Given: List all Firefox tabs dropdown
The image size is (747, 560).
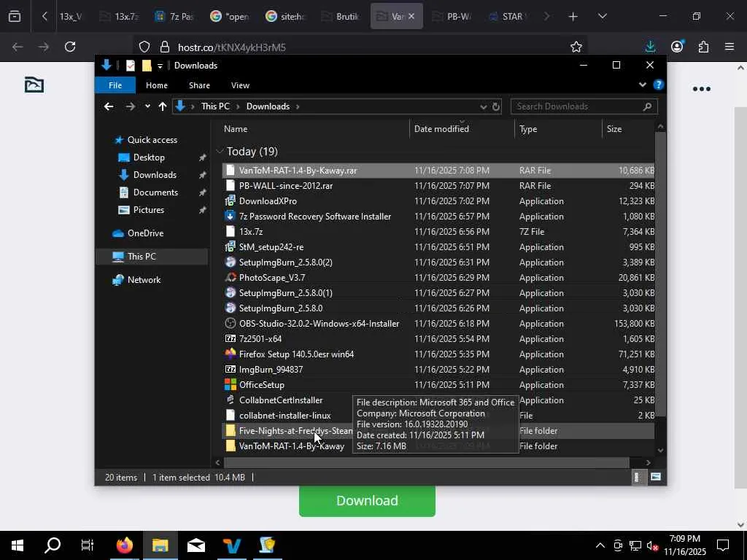Looking at the screenshot, I should [x=602, y=17].
